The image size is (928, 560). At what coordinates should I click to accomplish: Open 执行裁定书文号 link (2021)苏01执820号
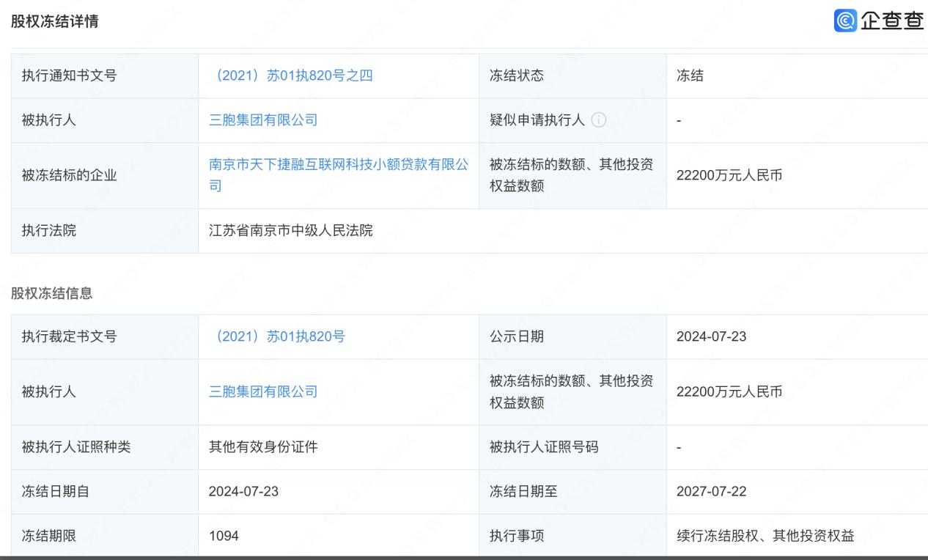[x=277, y=336]
